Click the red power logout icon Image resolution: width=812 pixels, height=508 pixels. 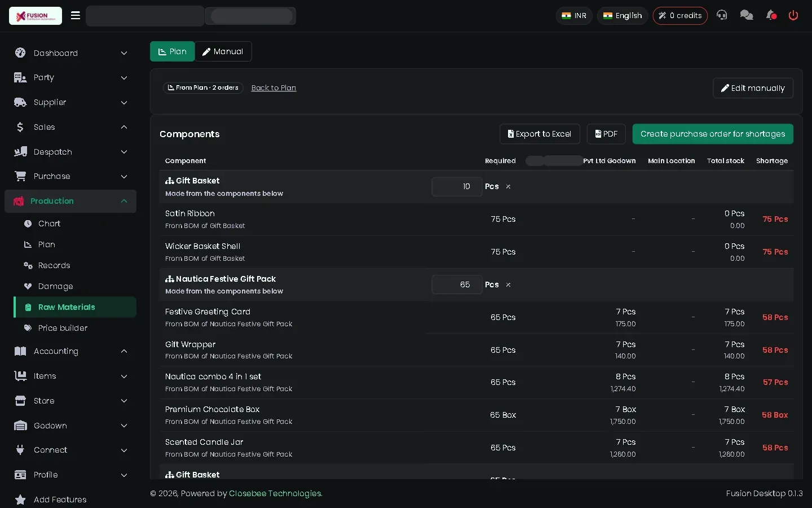pos(793,15)
